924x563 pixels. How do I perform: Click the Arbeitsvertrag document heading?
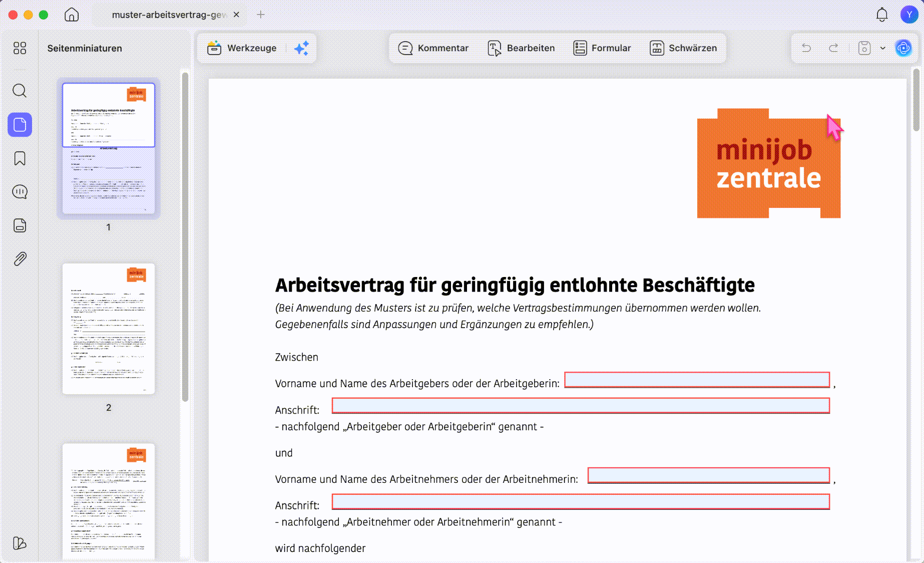pyautogui.click(x=515, y=285)
